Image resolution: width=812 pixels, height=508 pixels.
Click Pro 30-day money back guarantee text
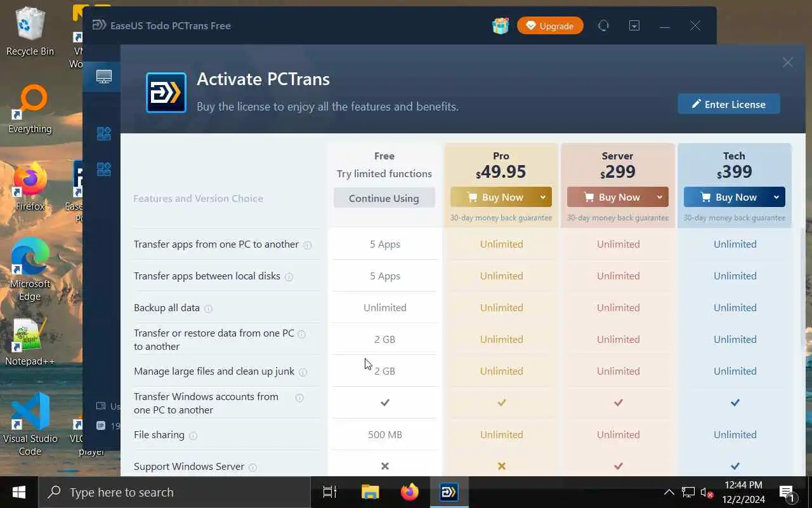tap(501, 218)
